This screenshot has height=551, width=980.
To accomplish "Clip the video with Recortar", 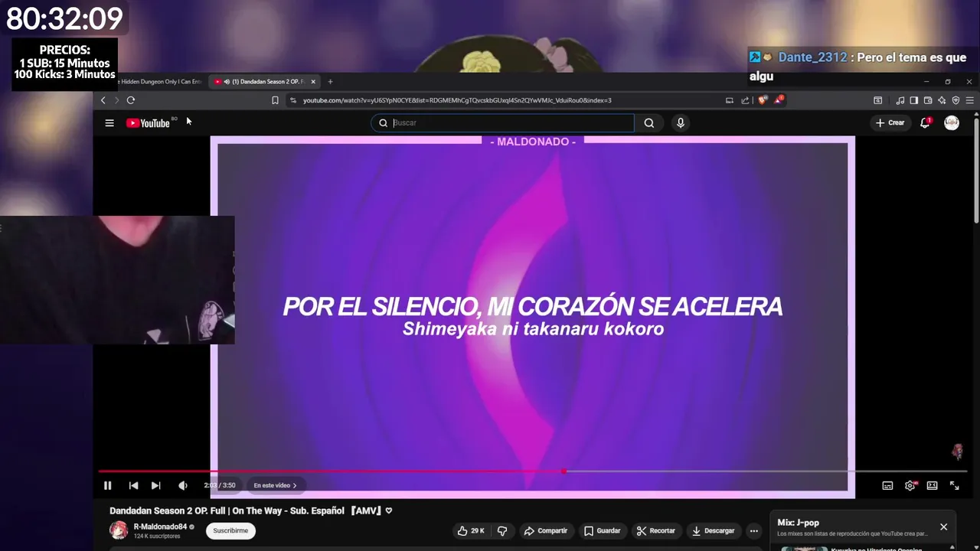I will pyautogui.click(x=656, y=530).
